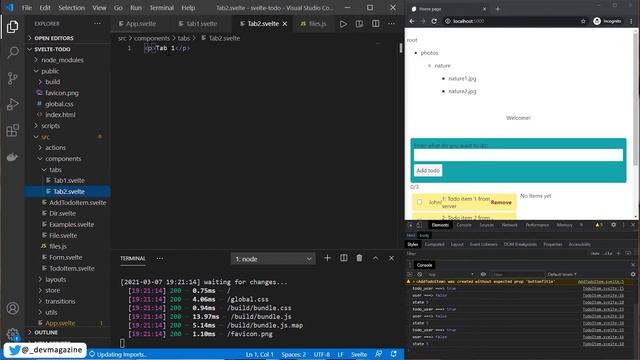
Task: Click the components breadcrumb segment
Action: 152,38
